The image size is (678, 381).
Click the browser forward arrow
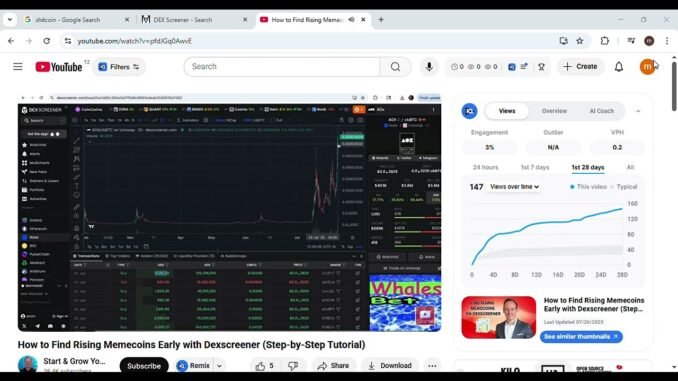(x=29, y=41)
